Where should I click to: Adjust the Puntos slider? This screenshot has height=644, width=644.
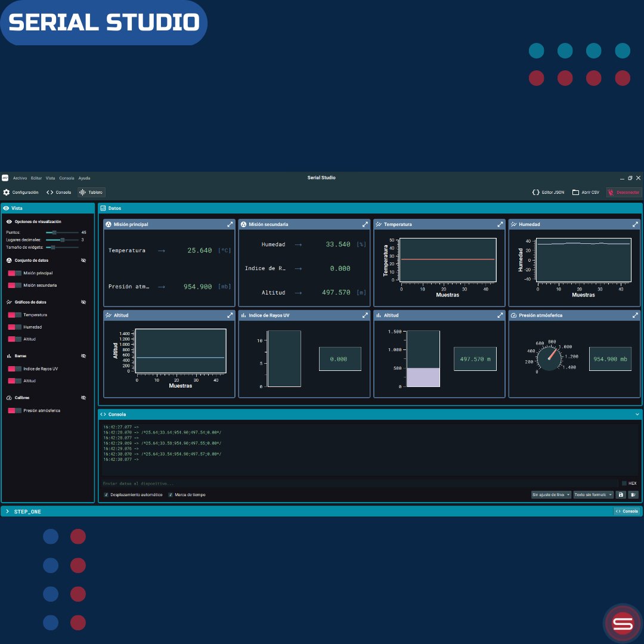click(62, 233)
